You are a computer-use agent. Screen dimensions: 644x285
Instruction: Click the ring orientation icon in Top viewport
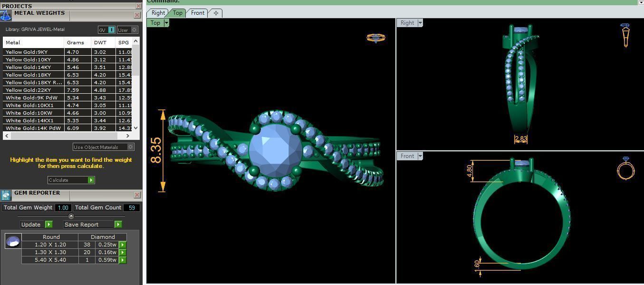tap(376, 38)
